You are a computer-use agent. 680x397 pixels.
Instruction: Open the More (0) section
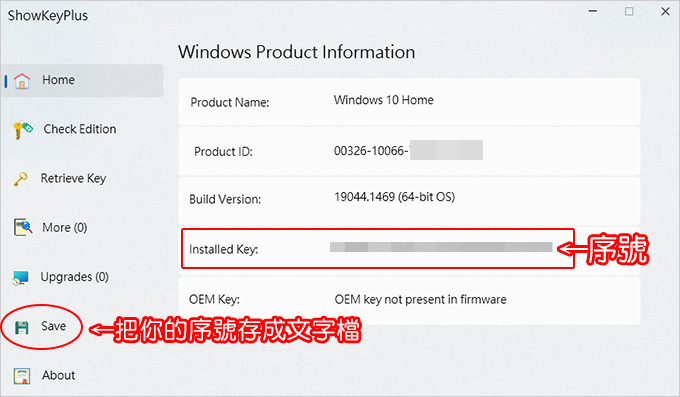click(65, 227)
